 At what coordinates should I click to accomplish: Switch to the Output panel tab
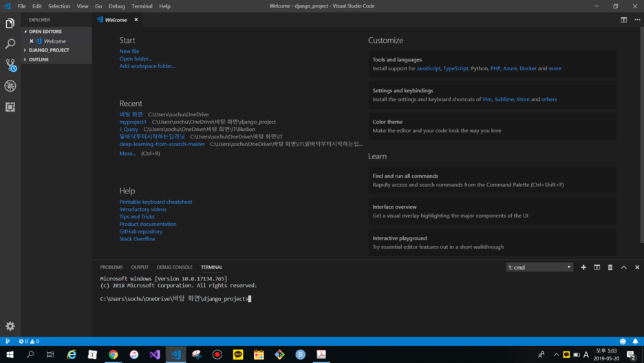(x=140, y=267)
